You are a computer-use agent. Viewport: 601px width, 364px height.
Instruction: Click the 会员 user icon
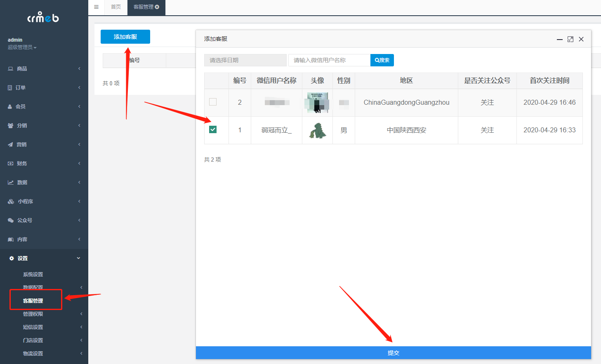pos(10,107)
